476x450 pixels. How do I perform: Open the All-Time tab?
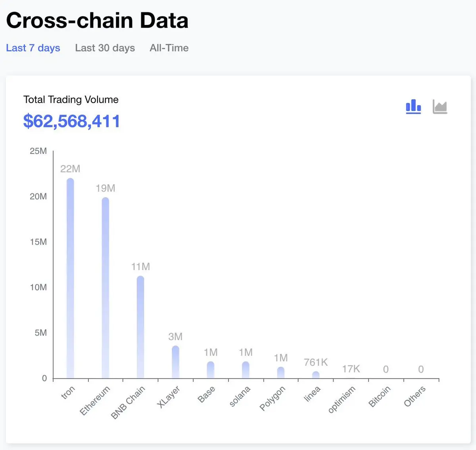[x=169, y=48]
